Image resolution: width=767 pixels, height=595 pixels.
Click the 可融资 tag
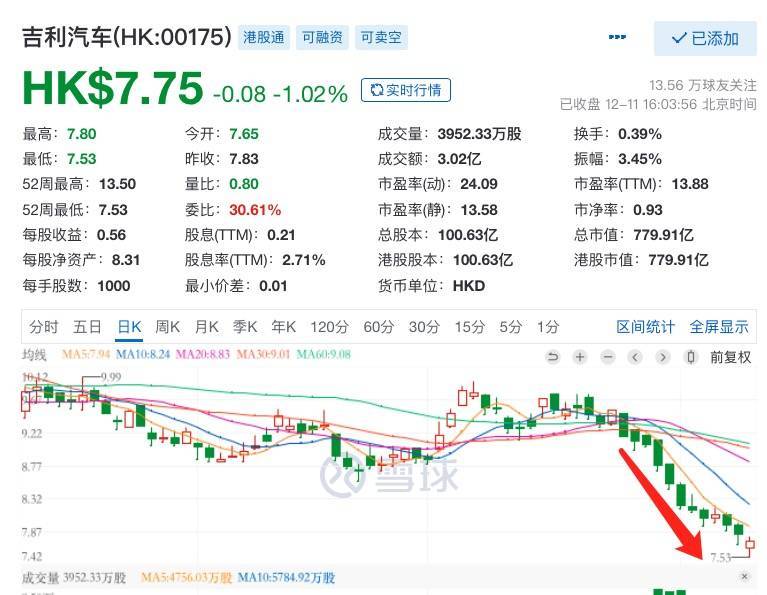[x=322, y=38]
